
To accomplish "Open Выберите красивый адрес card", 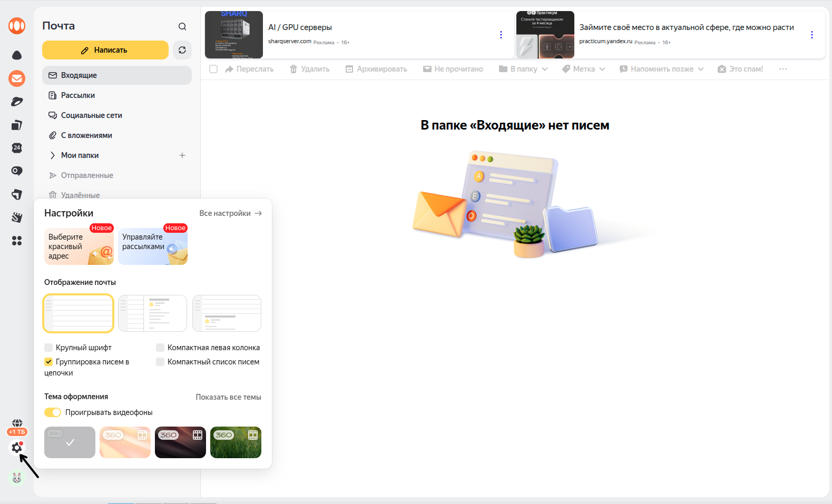I will tap(79, 246).
